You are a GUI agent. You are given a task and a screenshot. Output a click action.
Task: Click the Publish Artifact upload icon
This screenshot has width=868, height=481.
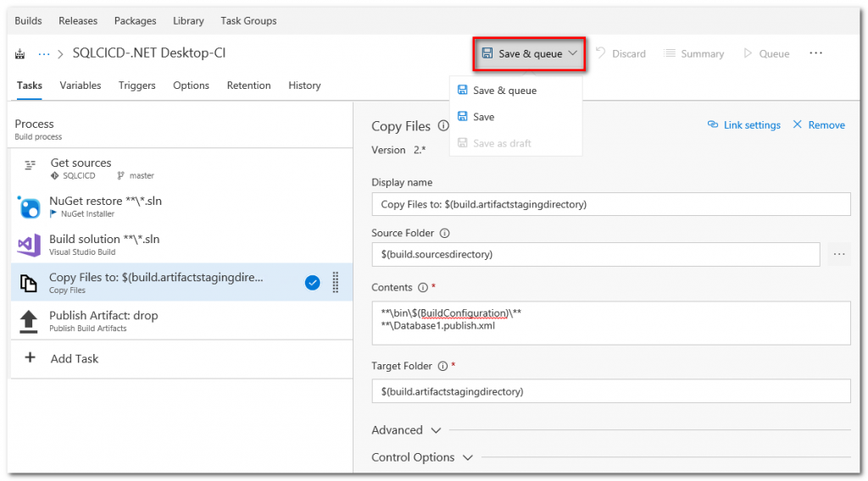[x=29, y=321]
